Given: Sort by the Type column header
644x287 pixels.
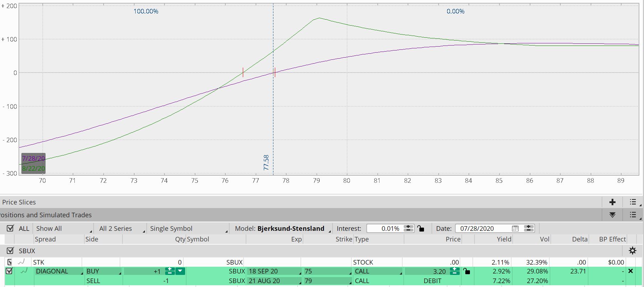Looking at the screenshot, I should (362, 239).
